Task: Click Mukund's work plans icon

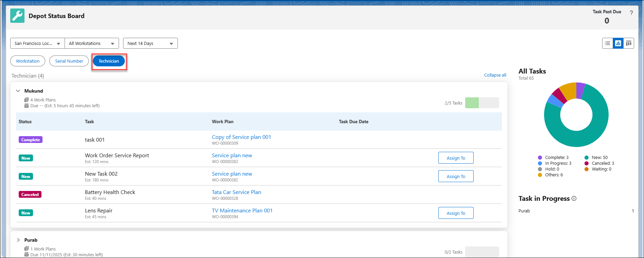Action: (27, 100)
